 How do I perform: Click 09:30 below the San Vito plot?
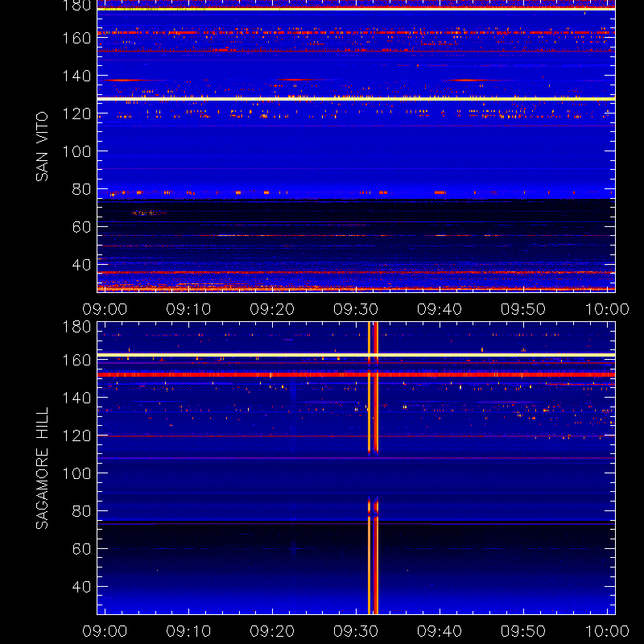(x=356, y=309)
